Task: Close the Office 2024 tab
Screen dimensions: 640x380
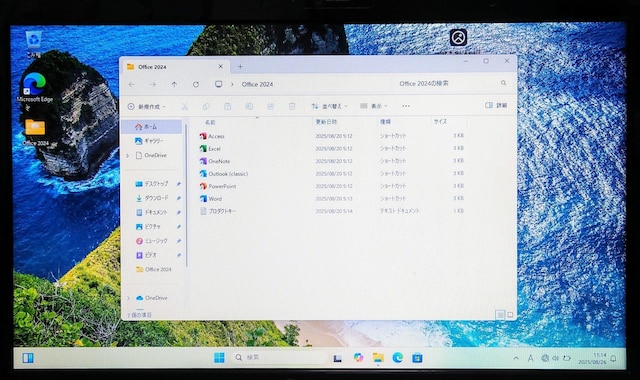Action: coord(220,66)
